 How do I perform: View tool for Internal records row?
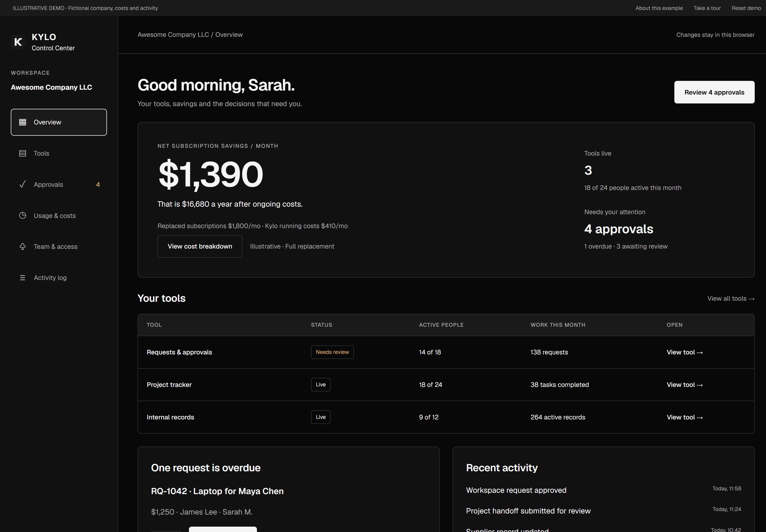(685, 417)
